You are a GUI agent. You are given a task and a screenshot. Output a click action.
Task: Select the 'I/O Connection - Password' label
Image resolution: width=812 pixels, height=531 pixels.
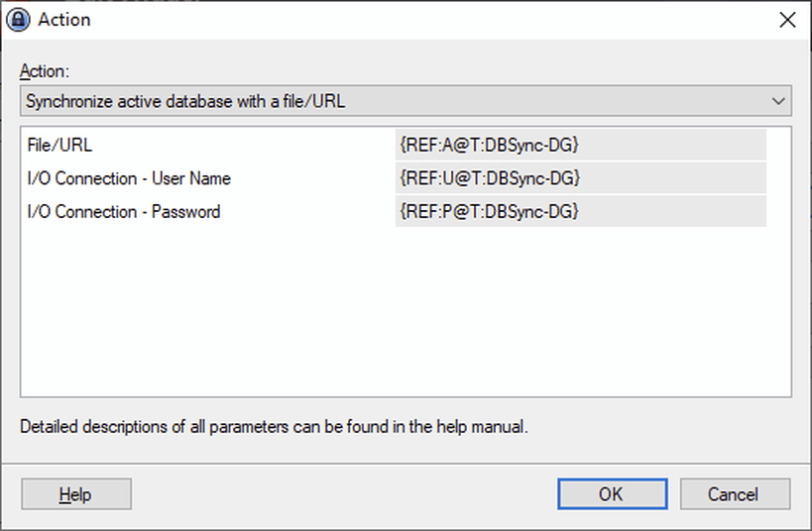[124, 211]
